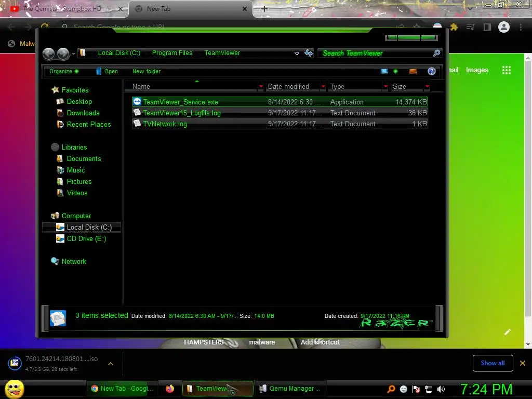Open Libraries in the navigation pane
The height and width of the screenshot is (399, 532).
(74, 147)
